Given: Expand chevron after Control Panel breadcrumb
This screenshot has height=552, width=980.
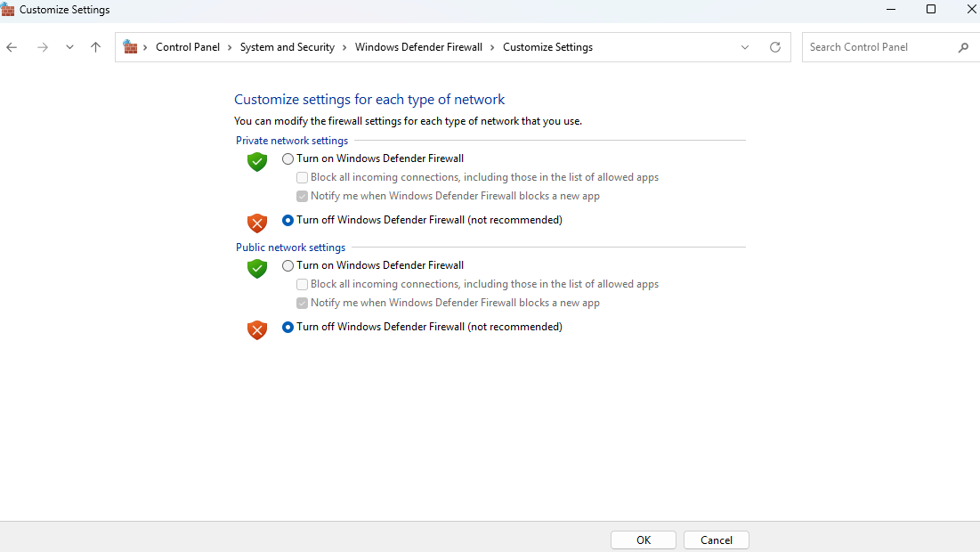Looking at the screenshot, I should click(x=230, y=47).
